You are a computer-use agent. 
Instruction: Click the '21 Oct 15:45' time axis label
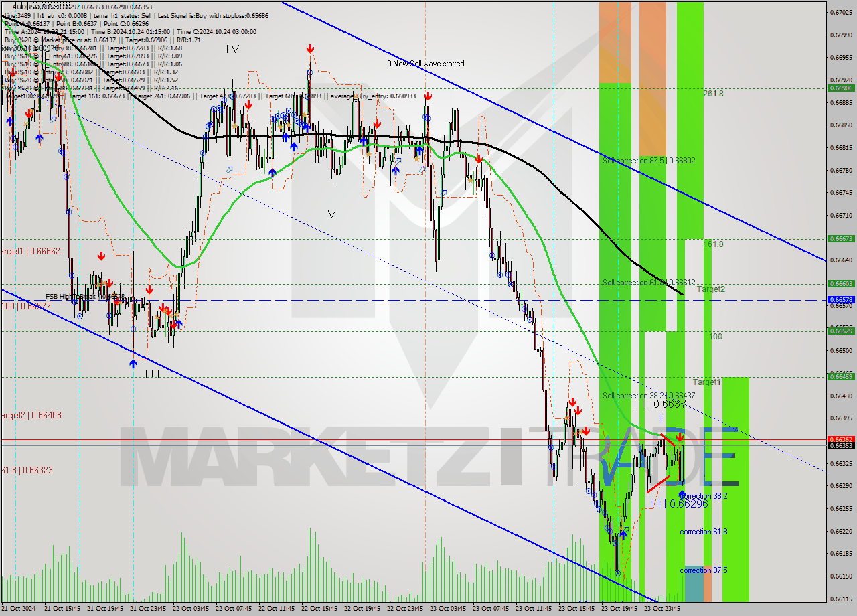point(62,609)
